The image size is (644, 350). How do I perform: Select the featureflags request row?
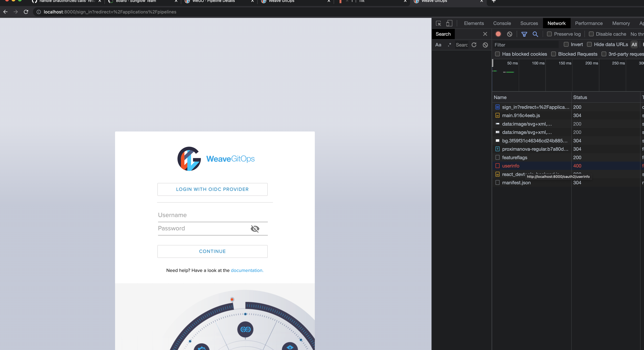pos(568,157)
